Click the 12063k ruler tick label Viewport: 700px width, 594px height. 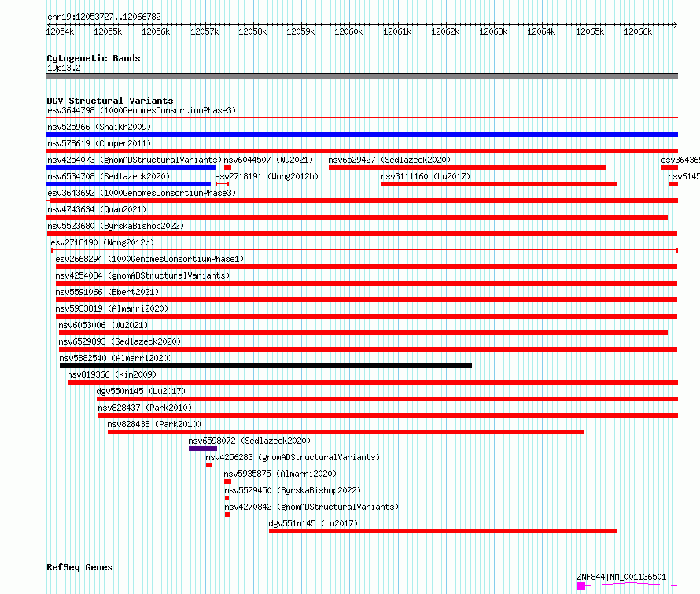click(493, 31)
